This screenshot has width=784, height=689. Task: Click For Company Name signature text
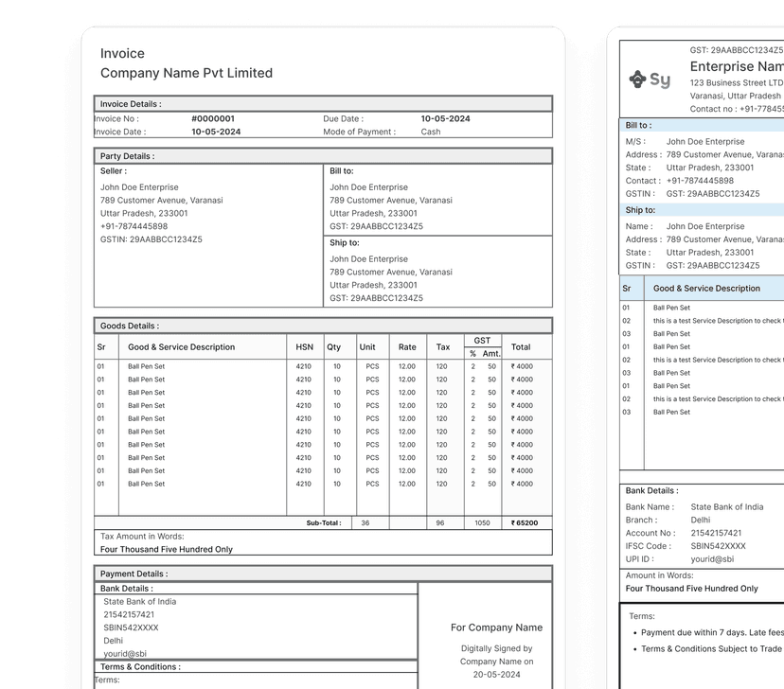click(496, 627)
